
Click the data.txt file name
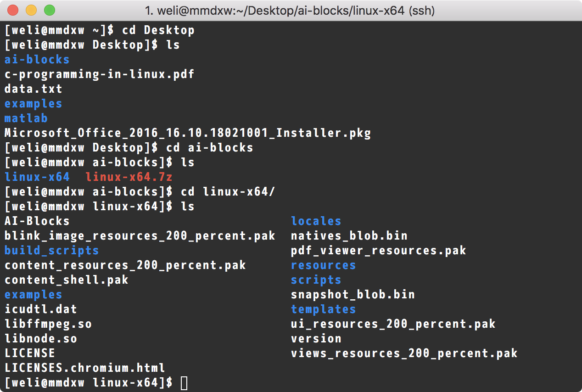tap(34, 89)
